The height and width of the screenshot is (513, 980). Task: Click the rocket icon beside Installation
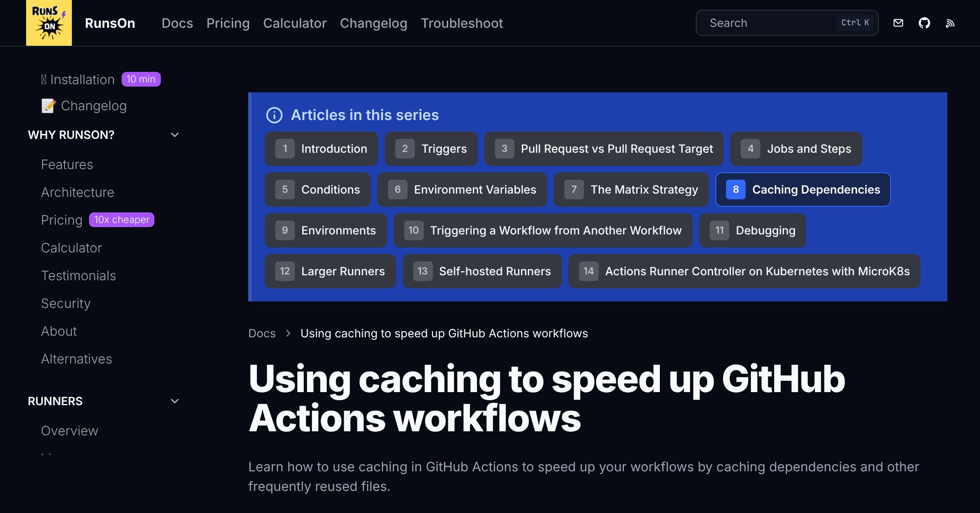pos(44,79)
